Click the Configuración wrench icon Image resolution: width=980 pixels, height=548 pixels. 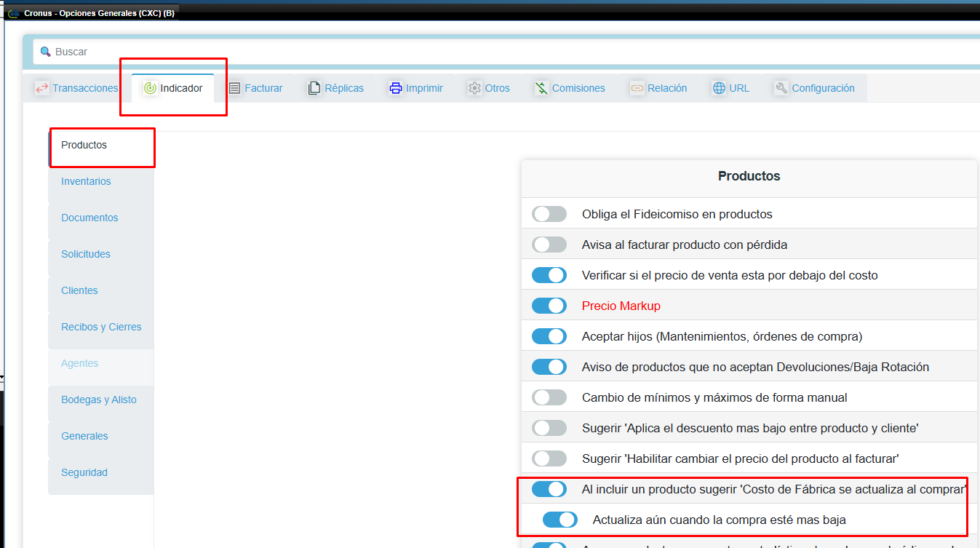pos(781,88)
